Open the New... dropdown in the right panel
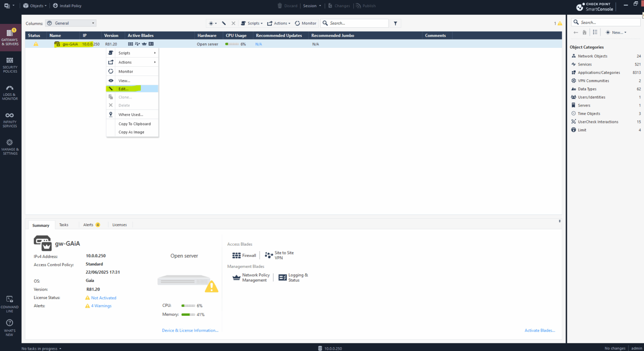The width and height of the screenshot is (644, 351). pyautogui.click(x=616, y=32)
